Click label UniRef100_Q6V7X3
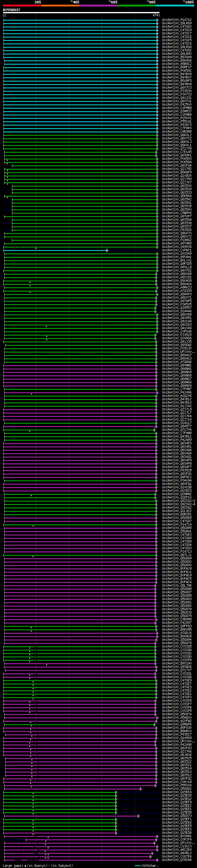This screenshot has width=197, height=868. [x=177, y=88]
